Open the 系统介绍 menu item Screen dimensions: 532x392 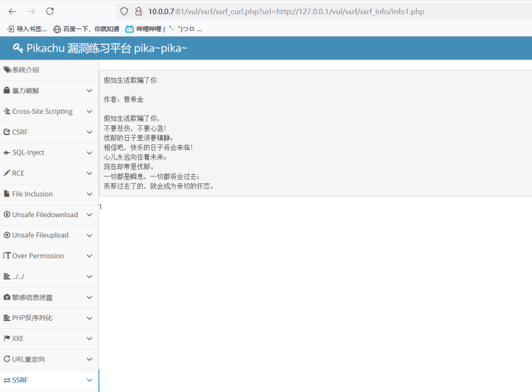click(x=26, y=70)
